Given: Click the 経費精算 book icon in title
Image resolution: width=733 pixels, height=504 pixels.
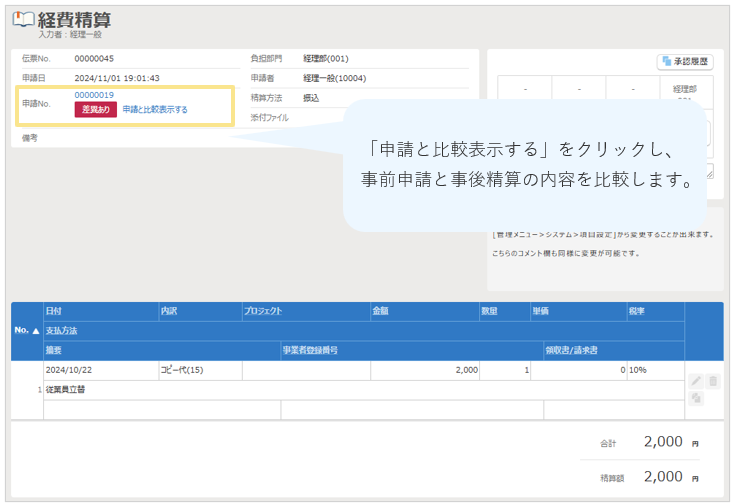Looking at the screenshot, I should (x=23, y=20).
